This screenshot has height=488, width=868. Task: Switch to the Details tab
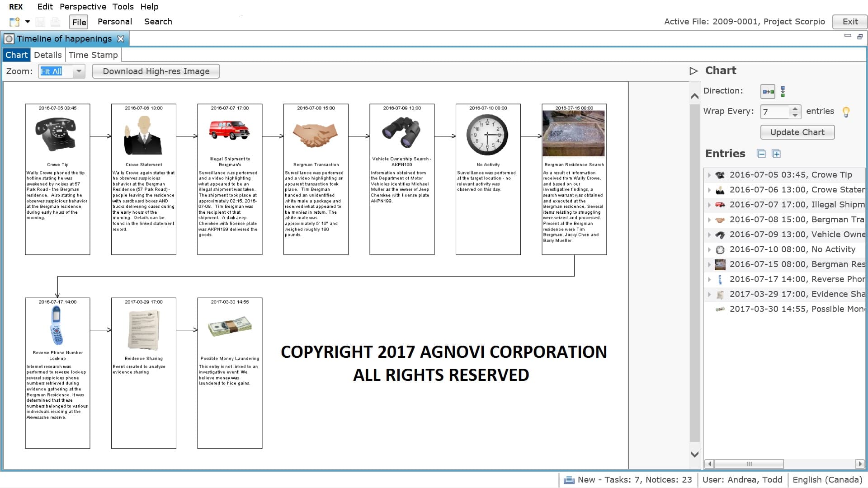pos(47,55)
